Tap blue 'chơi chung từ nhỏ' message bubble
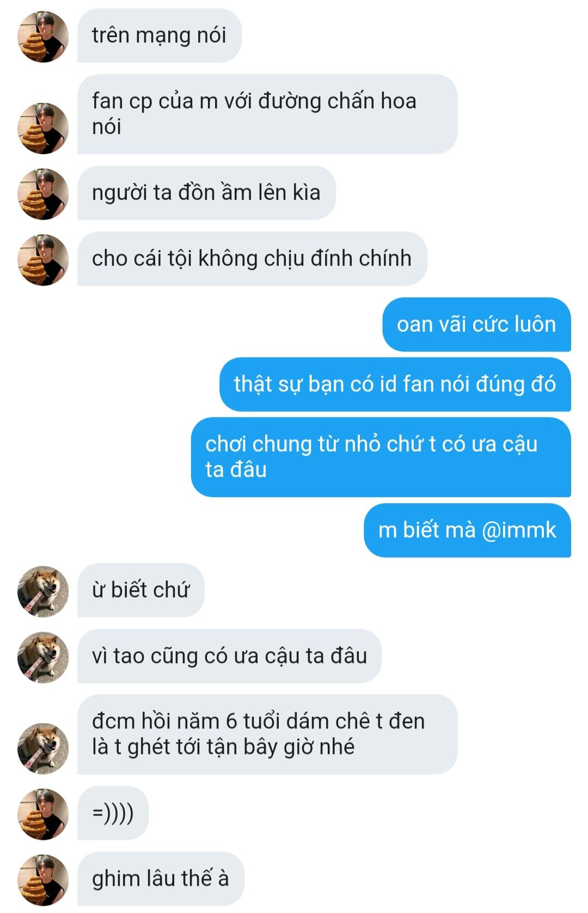 click(x=381, y=457)
